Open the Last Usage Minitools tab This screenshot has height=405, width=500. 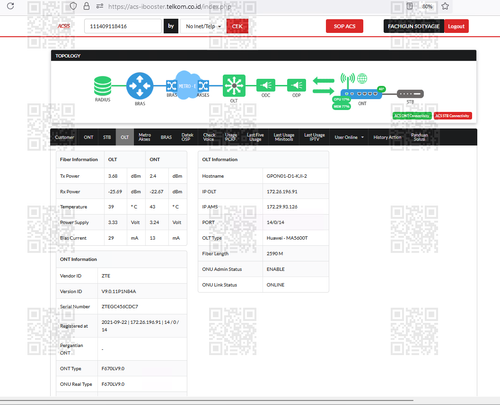pyautogui.click(x=284, y=137)
